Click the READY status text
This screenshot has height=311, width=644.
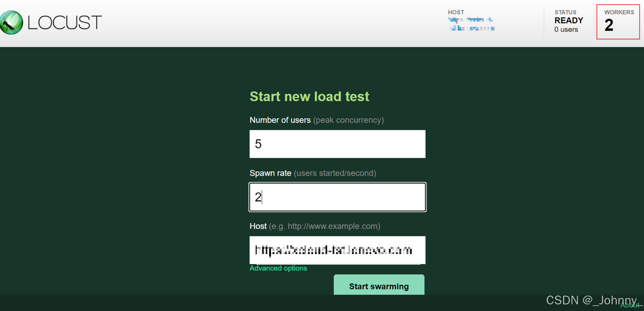(569, 21)
